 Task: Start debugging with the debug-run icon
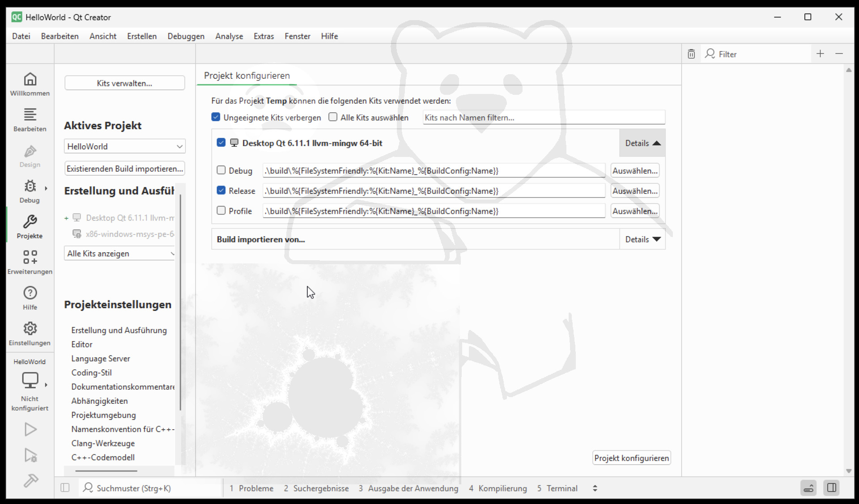(30, 455)
